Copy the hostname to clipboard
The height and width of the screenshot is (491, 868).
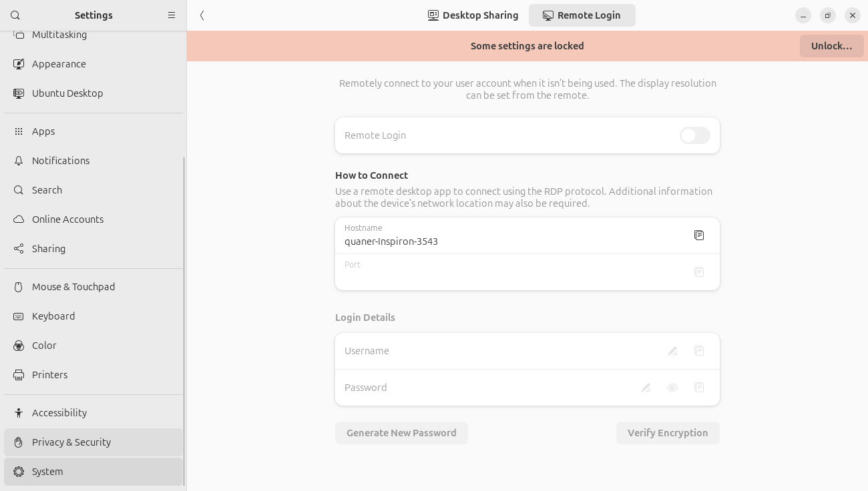click(699, 235)
